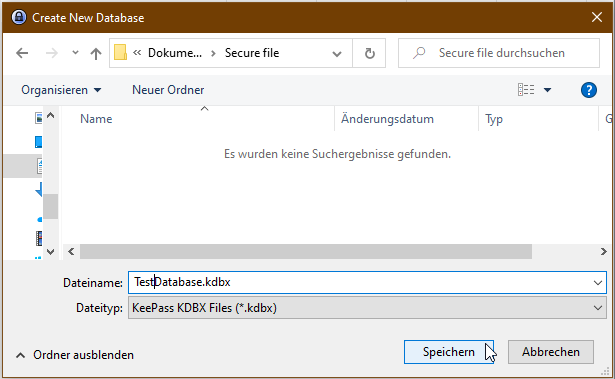Expand the address bar history dropdown
The height and width of the screenshot is (379, 615).
point(337,53)
